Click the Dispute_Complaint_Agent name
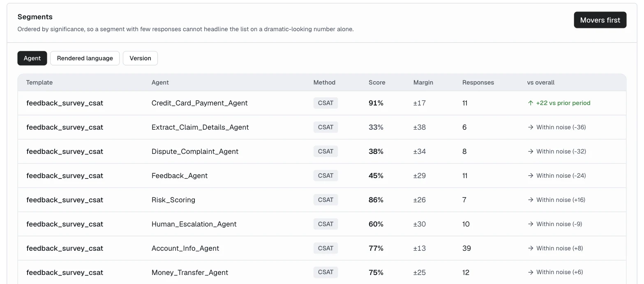The height and width of the screenshot is (284, 644). coord(195,151)
